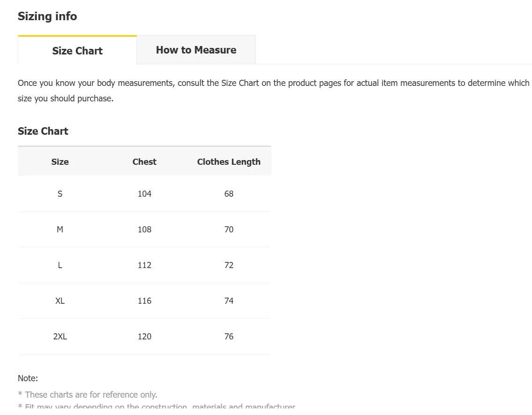Click clothes length value 72

click(229, 265)
